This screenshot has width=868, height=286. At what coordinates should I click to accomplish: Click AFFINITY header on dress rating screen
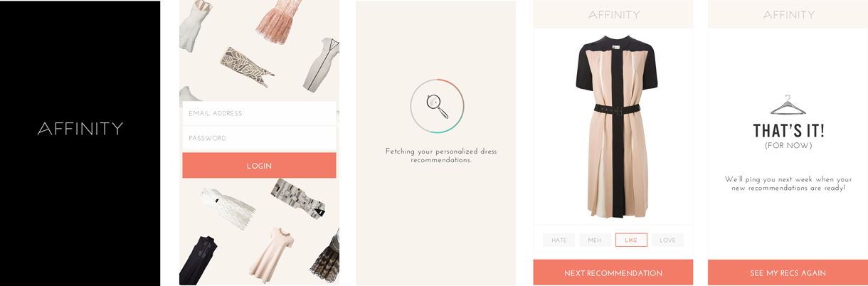pos(613,15)
